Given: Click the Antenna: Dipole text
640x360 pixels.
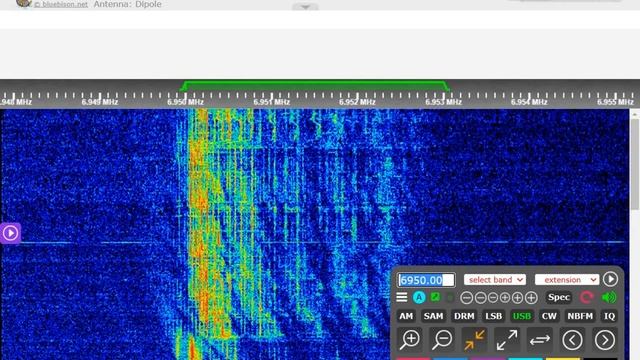Looking at the screenshot, I should 127,4.
